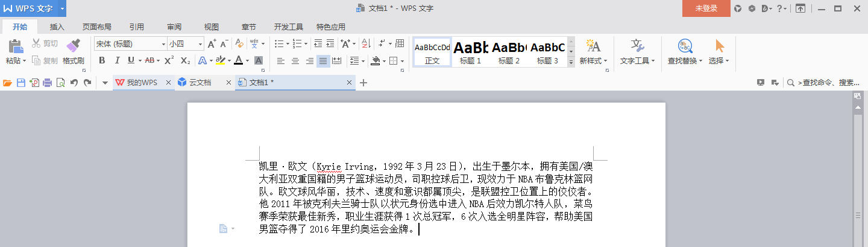Open font name dropdown 宋体 (标题)
The width and height of the screenshot is (868, 247).
coord(163,44)
